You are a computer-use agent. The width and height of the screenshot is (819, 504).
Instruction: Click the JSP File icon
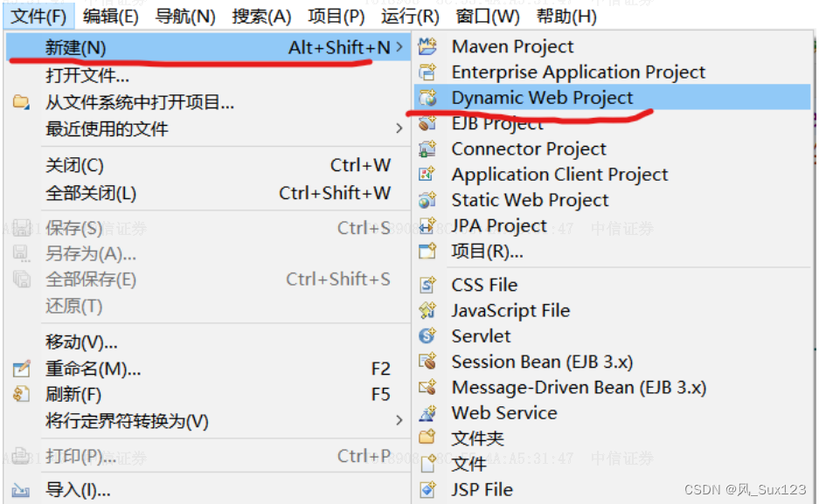tap(427, 489)
